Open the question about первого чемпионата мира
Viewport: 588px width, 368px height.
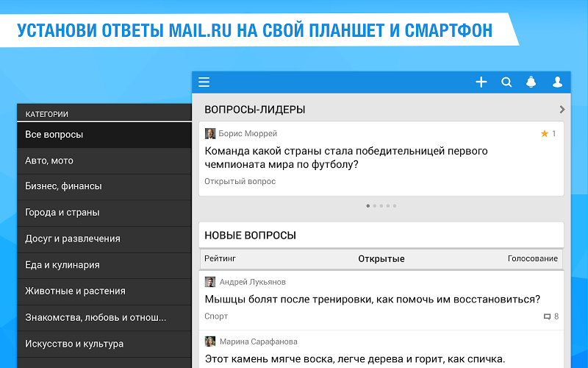point(346,158)
